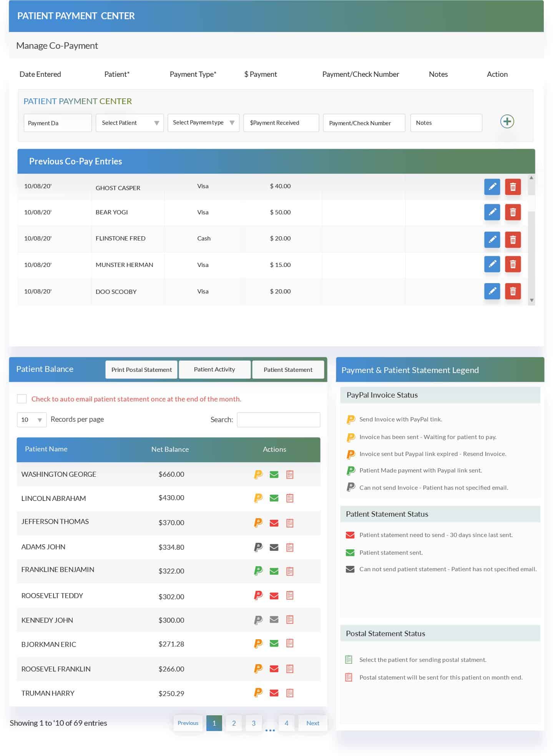This screenshot has height=756, width=553.
Task: Click PayPal icon for TRUMAN HARRY
Action: (258, 693)
